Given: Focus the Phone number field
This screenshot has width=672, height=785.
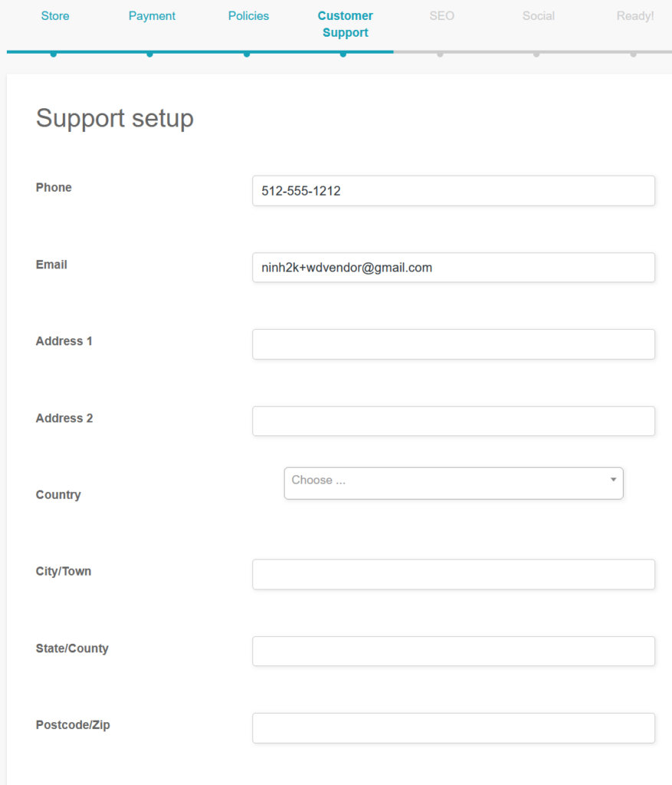Looking at the screenshot, I should coord(453,191).
